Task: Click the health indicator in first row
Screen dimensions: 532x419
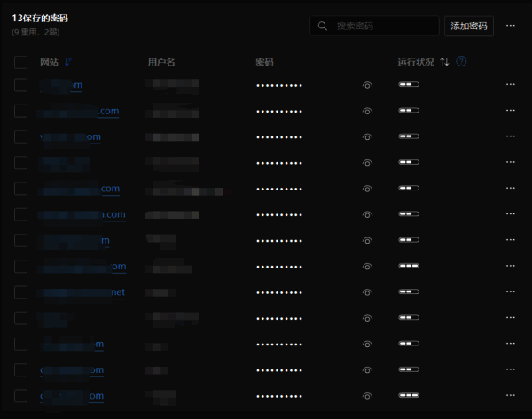Action: point(409,85)
